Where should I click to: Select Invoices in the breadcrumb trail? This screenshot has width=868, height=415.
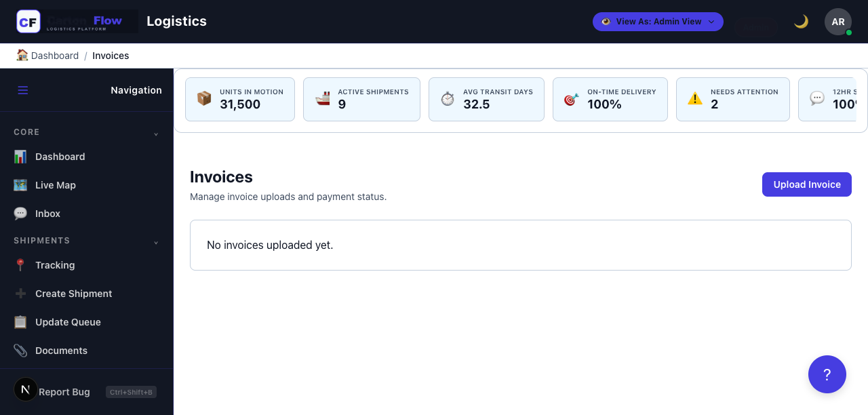pyautogui.click(x=111, y=56)
